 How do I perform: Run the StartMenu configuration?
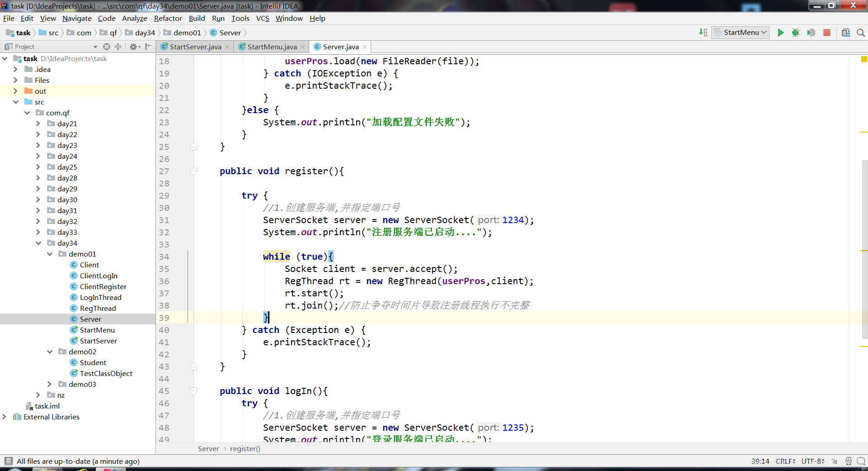[x=780, y=33]
